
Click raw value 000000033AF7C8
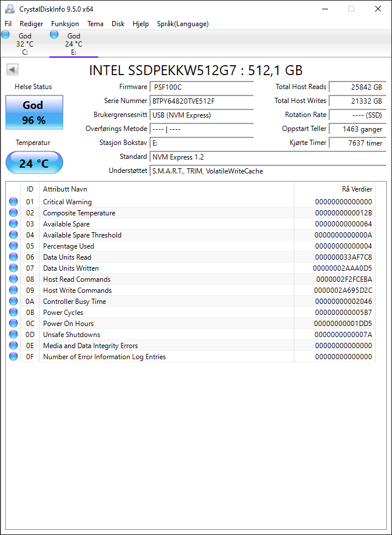343,257
